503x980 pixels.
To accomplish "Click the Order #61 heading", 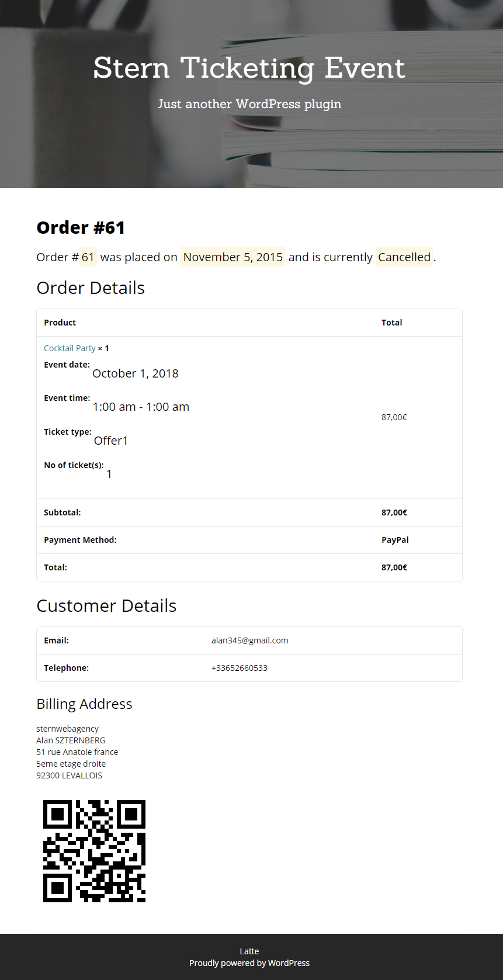I will [x=81, y=227].
